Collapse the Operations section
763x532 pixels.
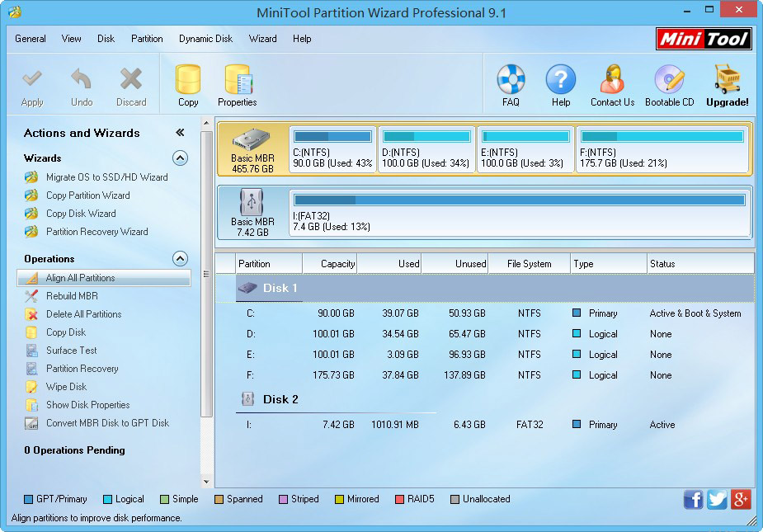coord(180,259)
